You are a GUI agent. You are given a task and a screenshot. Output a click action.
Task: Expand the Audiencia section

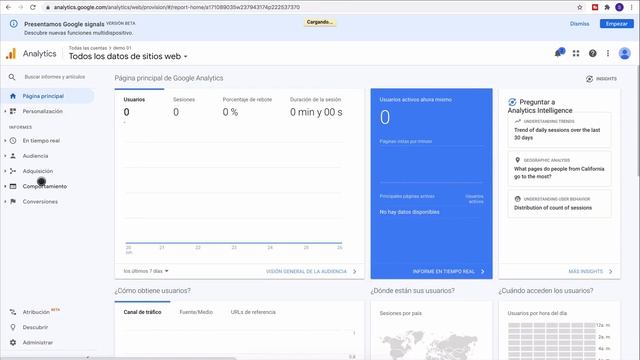(5, 156)
